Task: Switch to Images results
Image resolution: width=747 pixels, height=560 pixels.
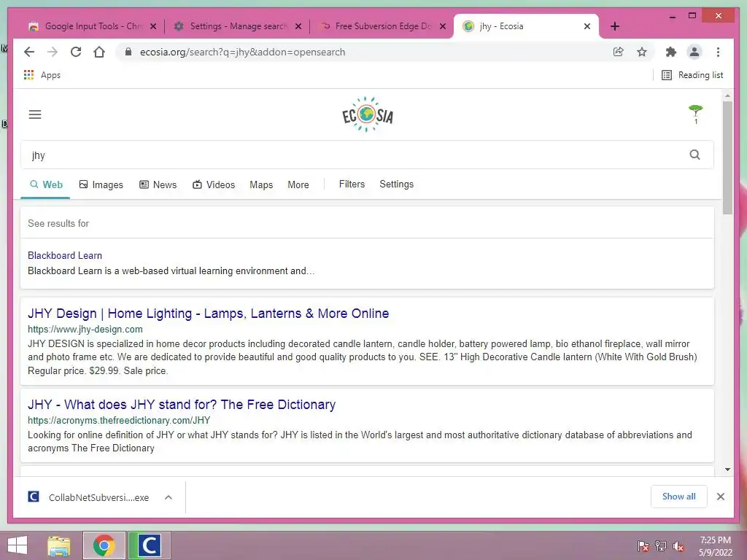Action: tap(101, 184)
